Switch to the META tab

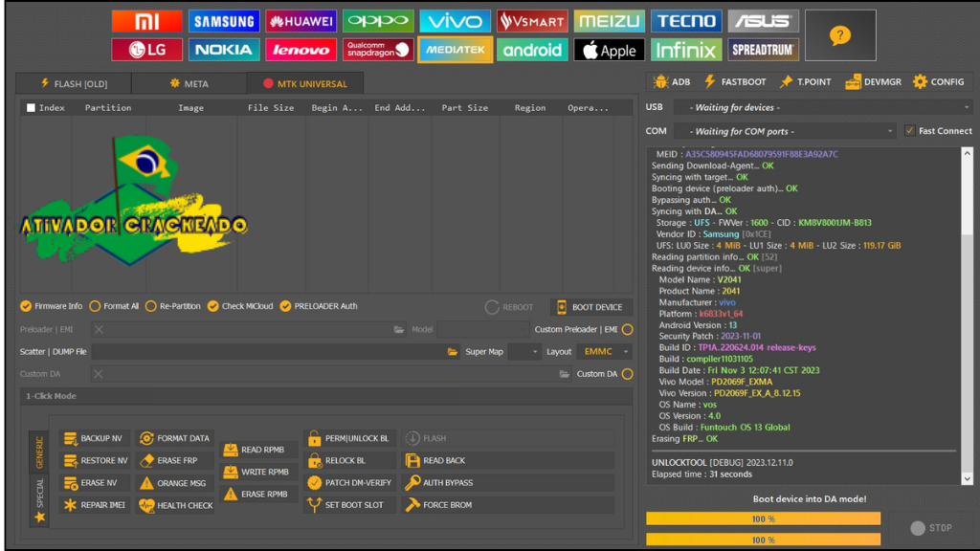189,84
